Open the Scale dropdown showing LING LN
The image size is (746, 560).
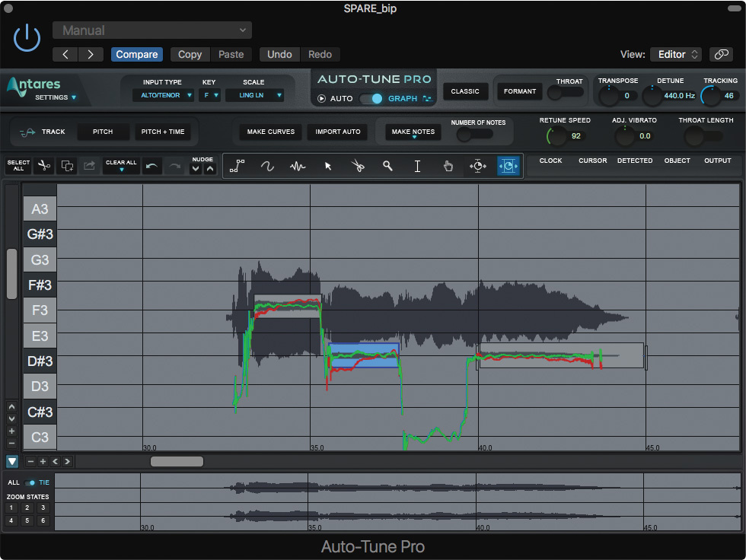[254, 95]
